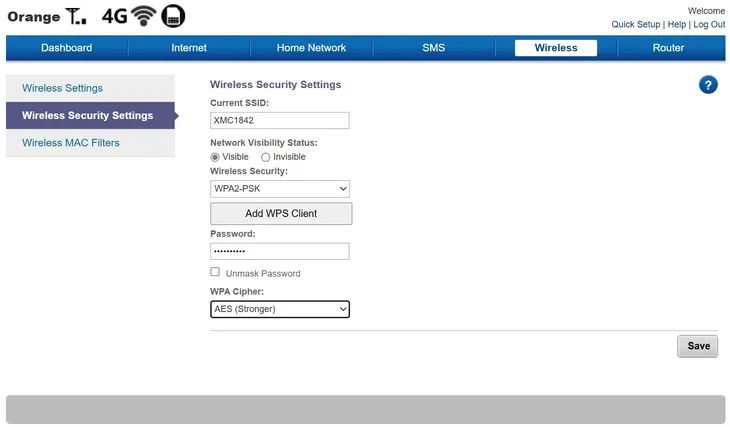Click the signal strength antenna icon
The height and width of the screenshot is (427, 730).
pos(76,17)
